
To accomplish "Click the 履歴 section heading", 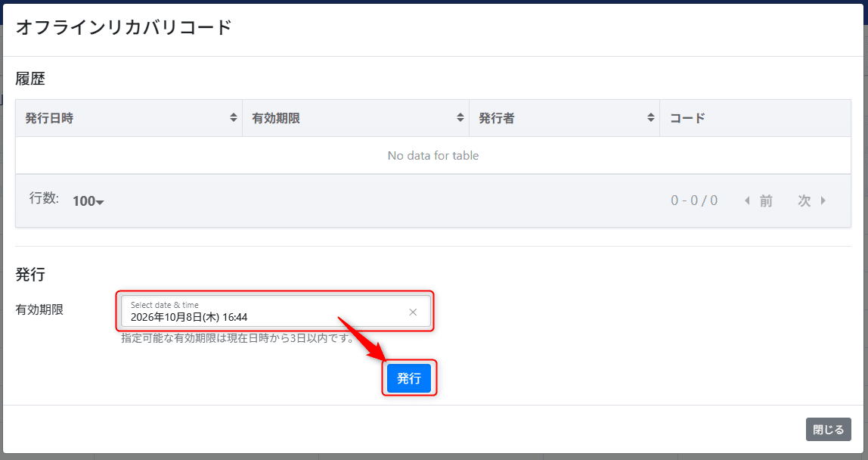I will 30,79.
